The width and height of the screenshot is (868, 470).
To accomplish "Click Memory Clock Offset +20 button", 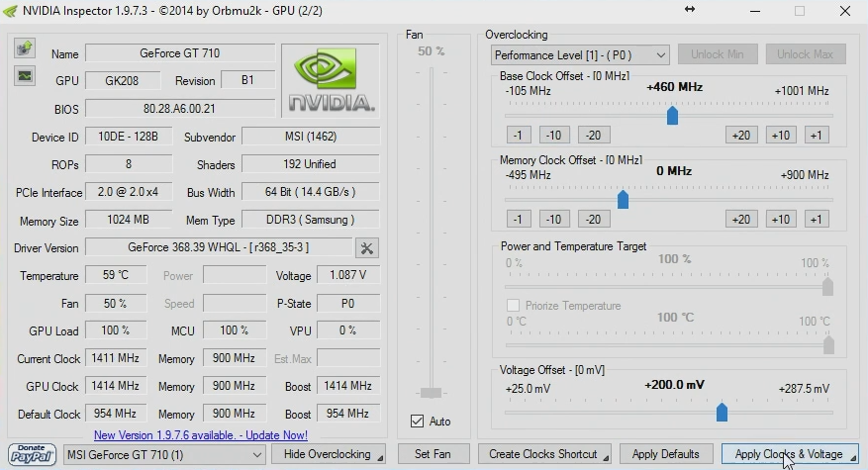I will pos(741,220).
